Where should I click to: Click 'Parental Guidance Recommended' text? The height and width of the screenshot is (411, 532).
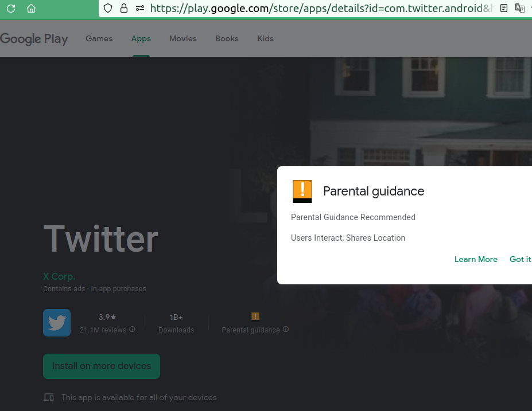353,217
